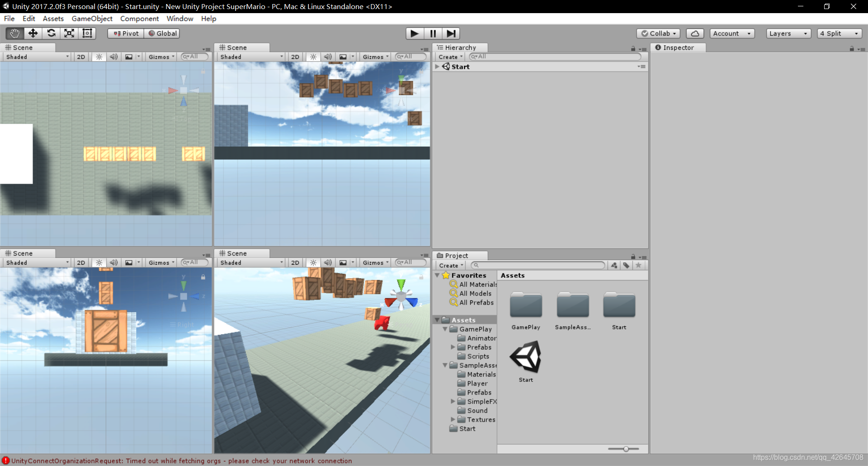Open the Component menu
868x466 pixels.
tap(139, 19)
